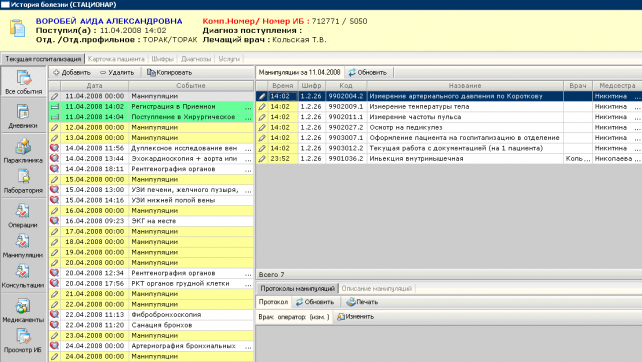This screenshot has height=362, width=642.
Task: Click the heart icon of УЗИ нижней полой вены row
Action: [54, 200]
